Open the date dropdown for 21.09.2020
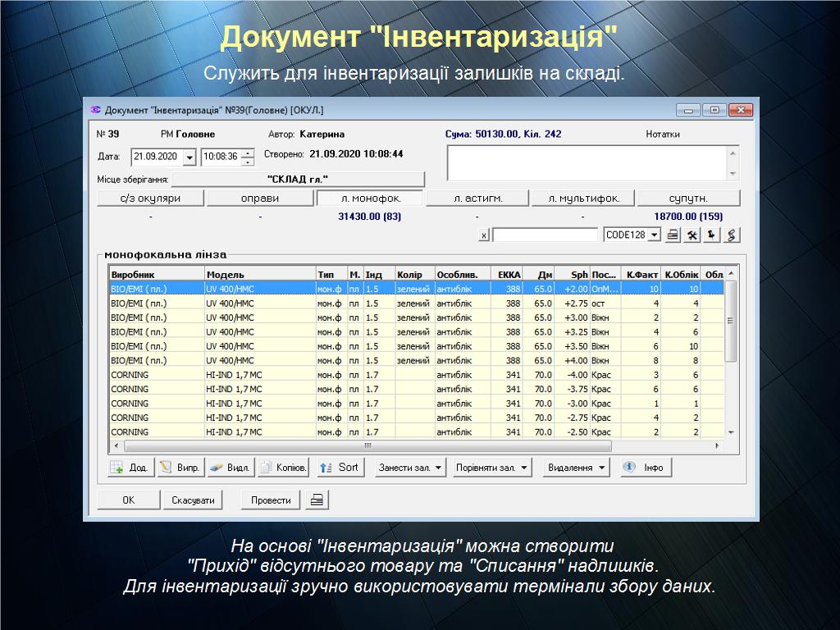 pyautogui.click(x=189, y=157)
